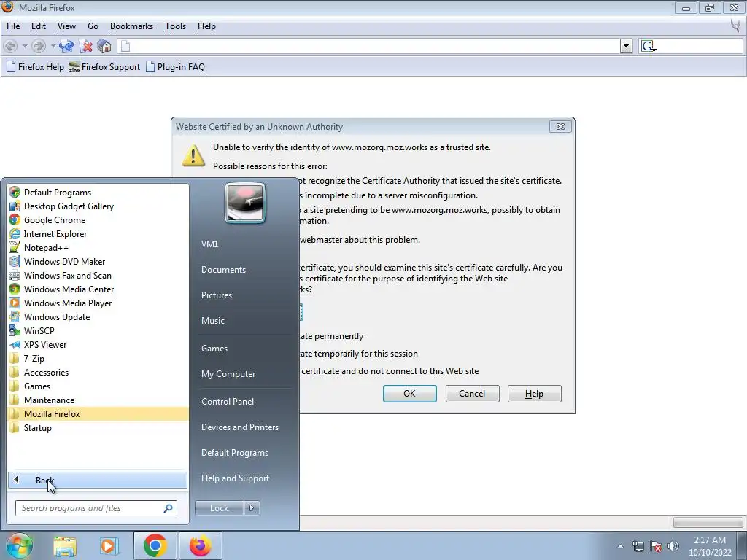747x560 pixels.
Task: Open the Back button history dropdown arrow
Action: [25, 46]
